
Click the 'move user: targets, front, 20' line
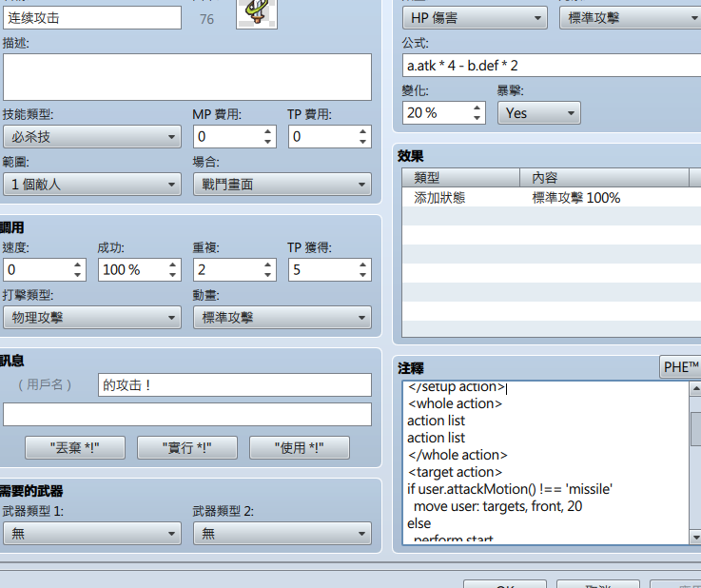tap(498, 506)
